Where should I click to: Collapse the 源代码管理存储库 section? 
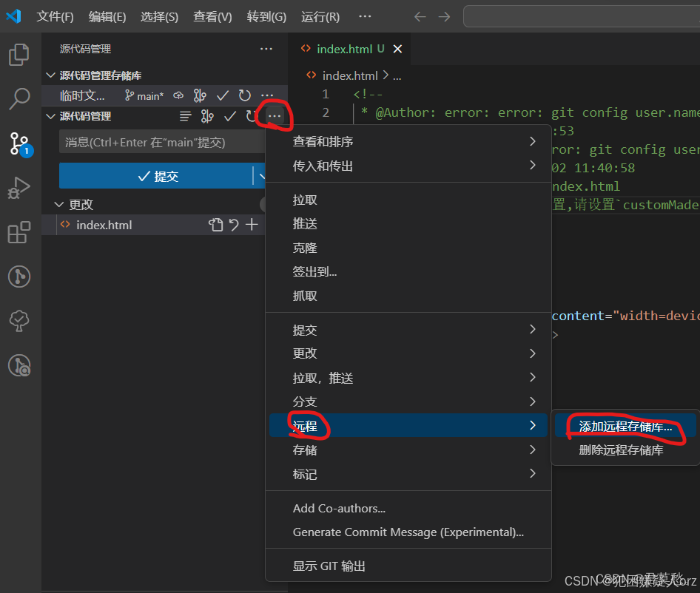(50, 75)
